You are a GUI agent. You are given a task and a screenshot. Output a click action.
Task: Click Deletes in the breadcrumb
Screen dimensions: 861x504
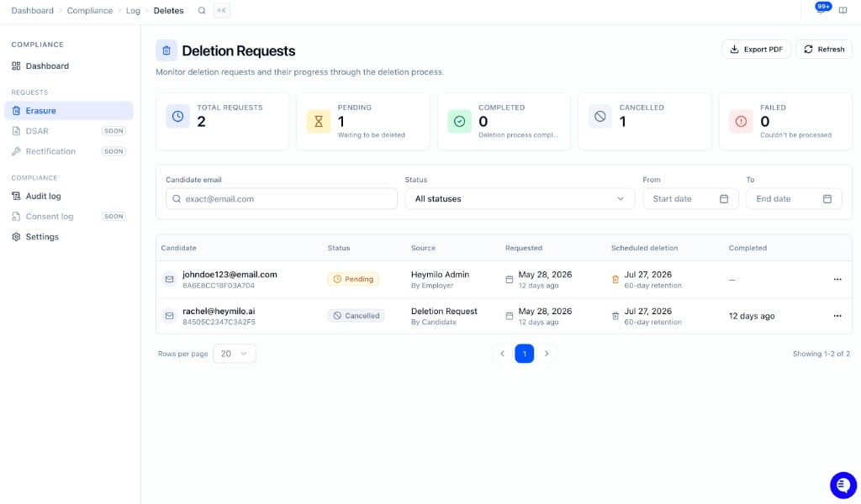click(168, 10)
